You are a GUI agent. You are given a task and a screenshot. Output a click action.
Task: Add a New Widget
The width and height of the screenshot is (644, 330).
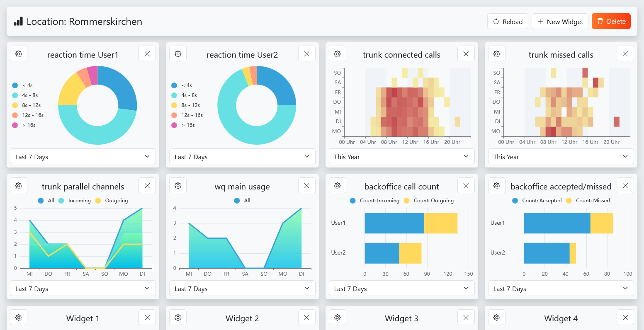pyautogui.click(x=560, y=22)
